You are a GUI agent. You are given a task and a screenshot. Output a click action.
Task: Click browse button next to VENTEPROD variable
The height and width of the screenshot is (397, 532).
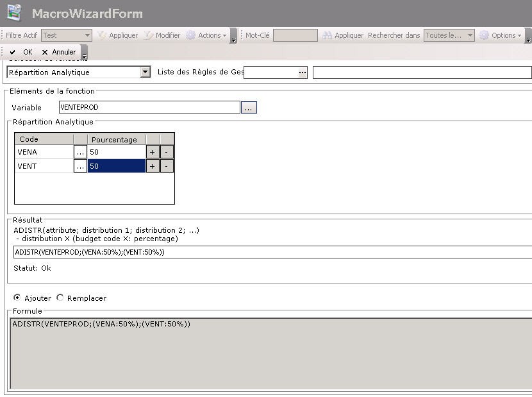pyautogui.click(x=249, y=108)
